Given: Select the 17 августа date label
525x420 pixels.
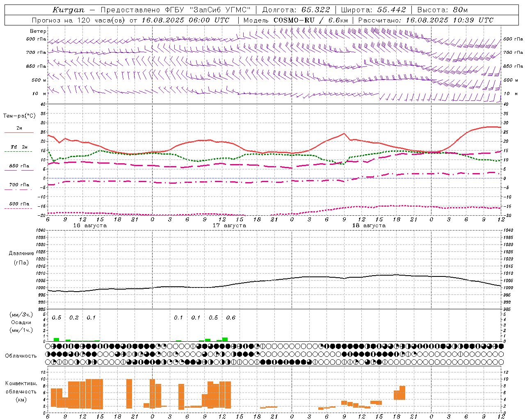Looking at the screenshot, I should tap(229, 226).
